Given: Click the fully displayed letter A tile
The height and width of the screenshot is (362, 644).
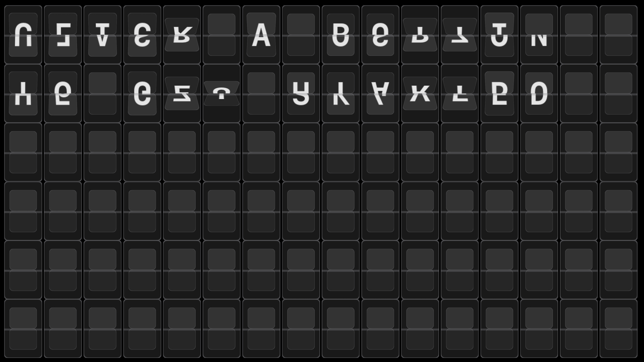Looking at the screenshot, I should point(261,35).
